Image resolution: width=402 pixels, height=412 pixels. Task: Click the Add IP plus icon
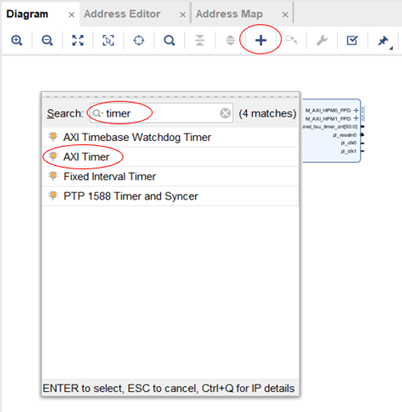coord(261,40)
